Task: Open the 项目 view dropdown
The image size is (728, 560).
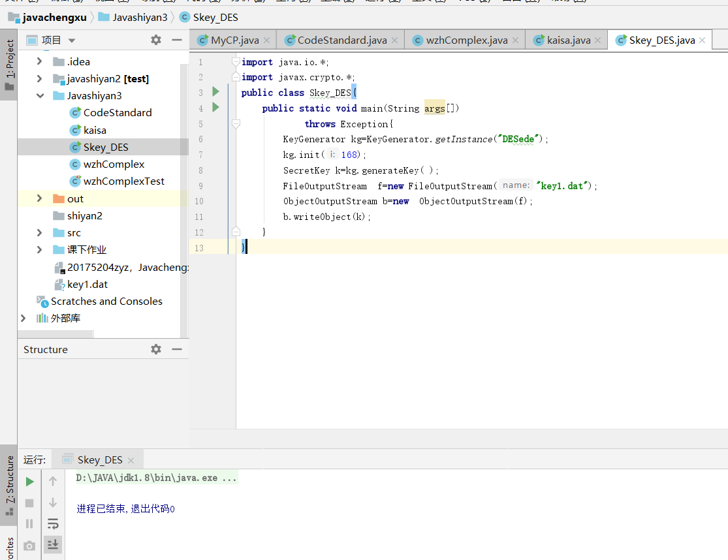Action: pyautogui.click(x=72, y=40)
